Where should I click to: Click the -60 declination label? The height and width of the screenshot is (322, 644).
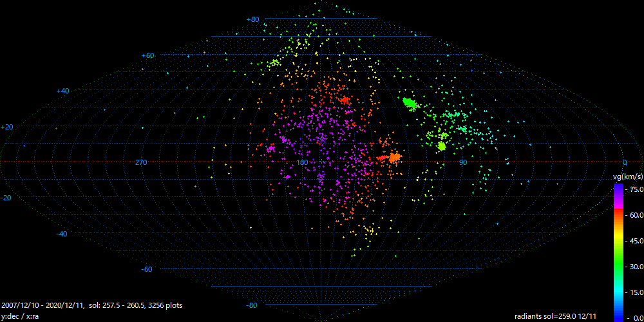(147, 269)
